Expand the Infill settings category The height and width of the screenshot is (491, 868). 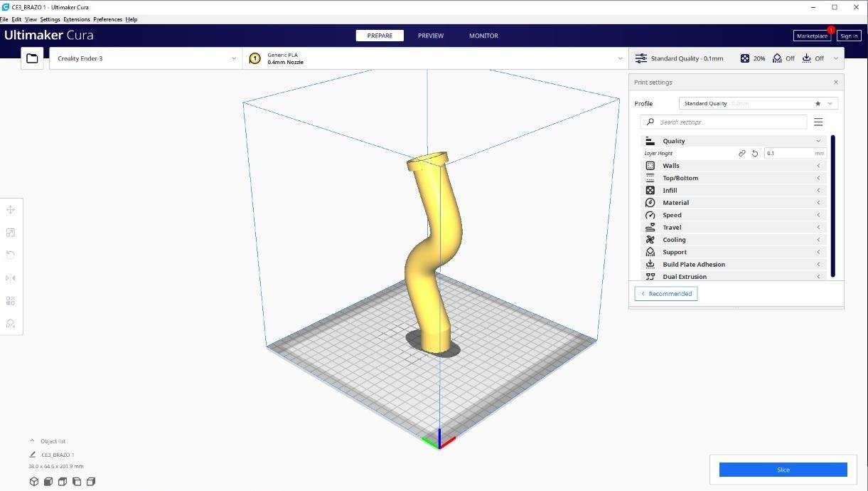coord(733,190)
